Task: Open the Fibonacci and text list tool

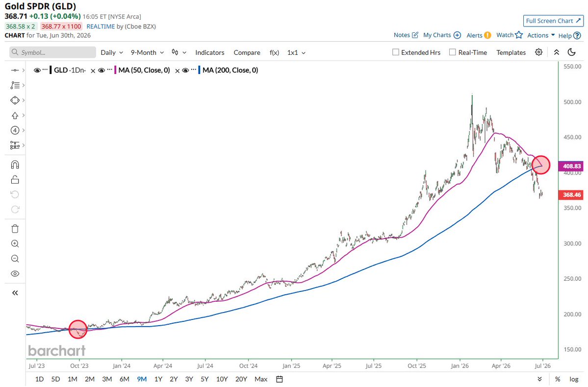Action: point(15,85)
